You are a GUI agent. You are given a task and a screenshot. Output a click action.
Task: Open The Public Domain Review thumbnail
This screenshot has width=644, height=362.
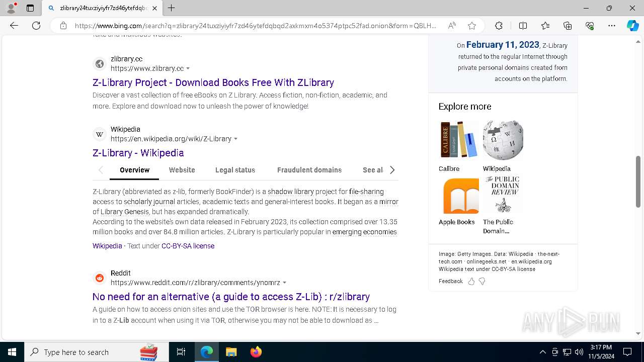(503, 195)
